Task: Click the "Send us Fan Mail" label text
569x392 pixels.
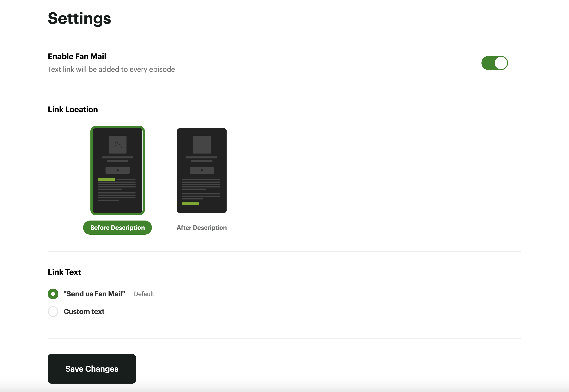Action: click(94, 294)
